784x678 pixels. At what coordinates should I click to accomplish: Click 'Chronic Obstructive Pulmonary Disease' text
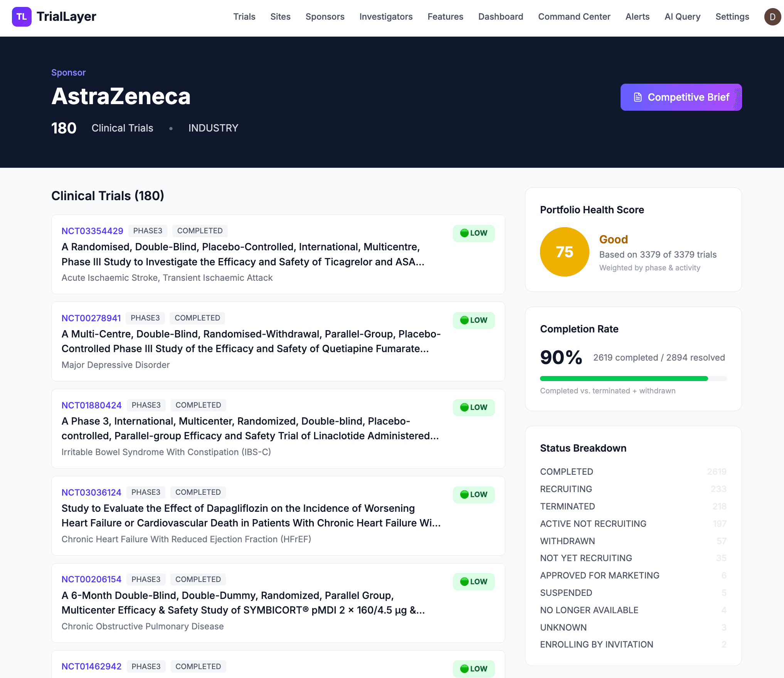tap(143, 626)
